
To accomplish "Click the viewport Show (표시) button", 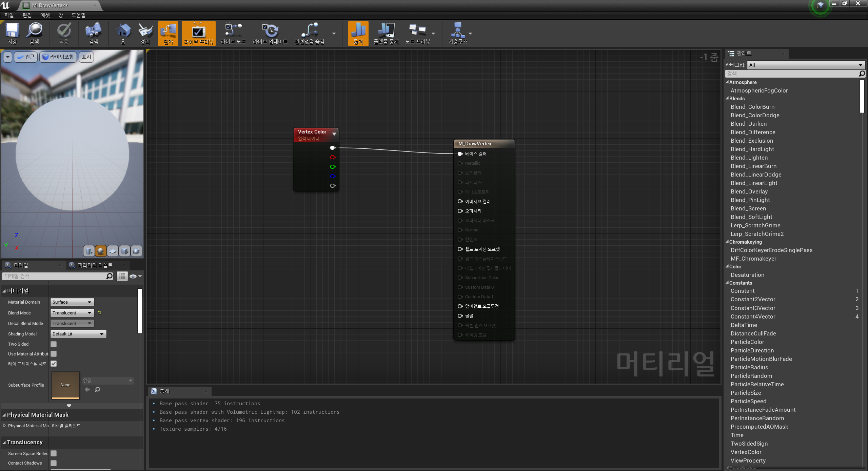I will [86, 57].
